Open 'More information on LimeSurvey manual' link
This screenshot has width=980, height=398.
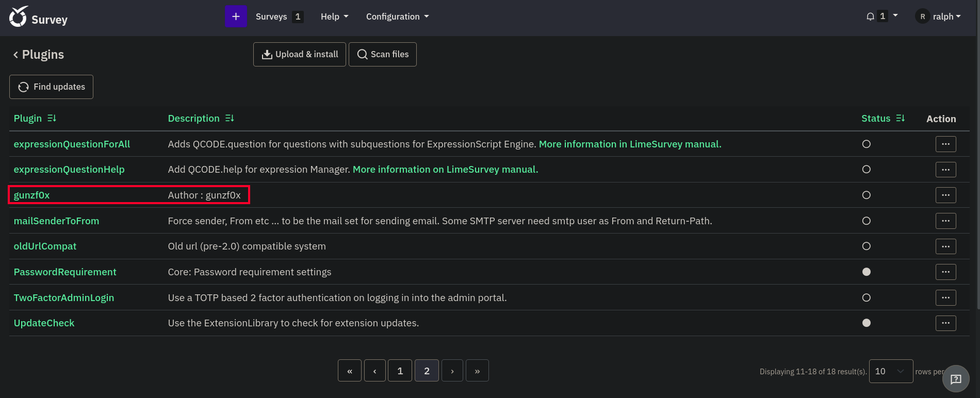coord(446,170)
